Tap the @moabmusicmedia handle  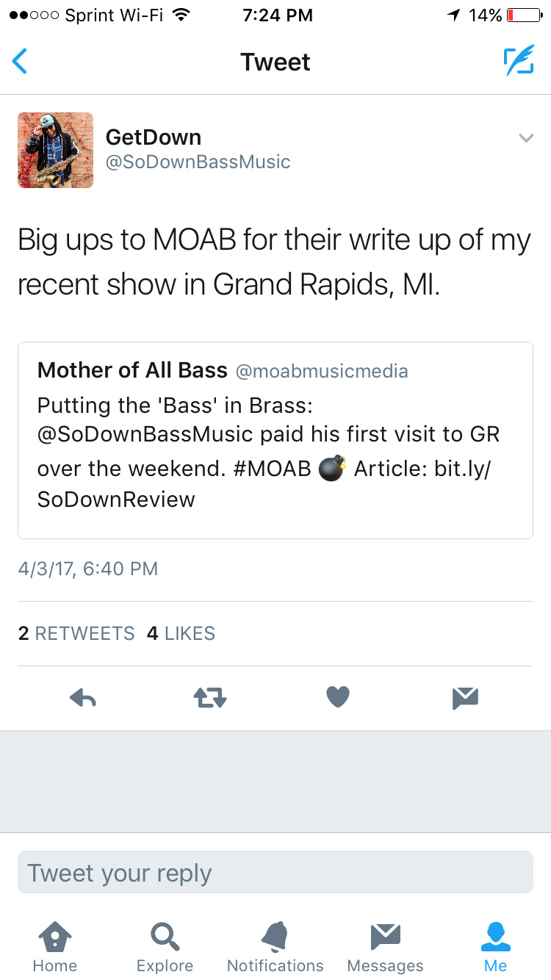pyautogui.click(x=322, y=371)
